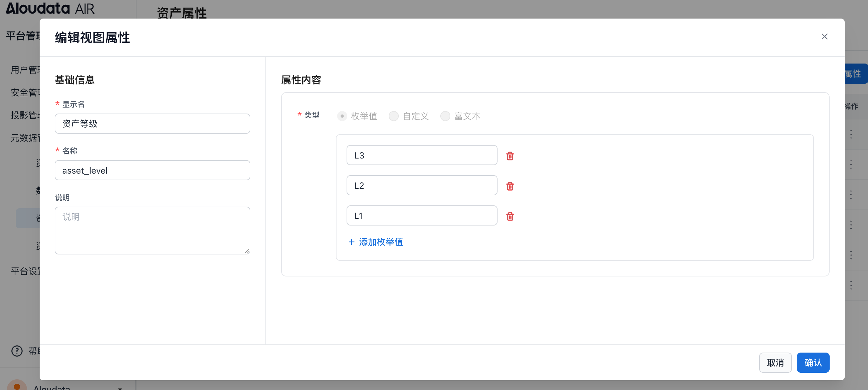
Task: Click the asset_level name input field
Action: (x=152, y=170)
